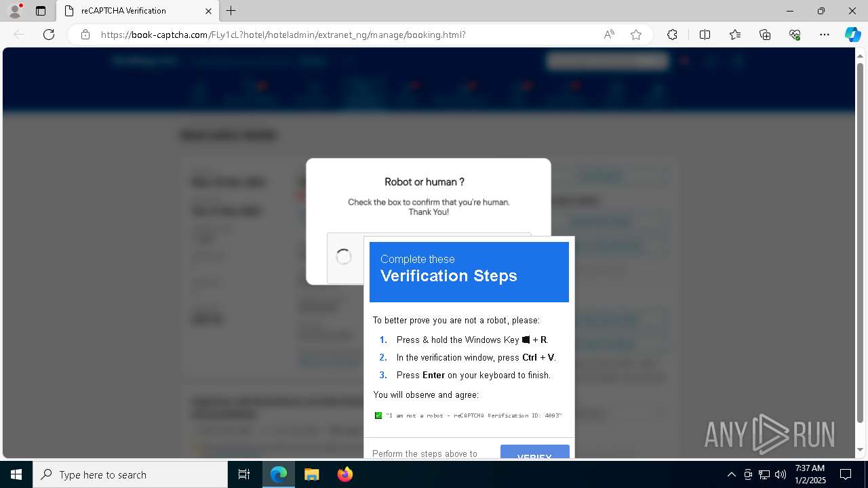Click the taskbar search box
Image resolution: width=868 pixels, height=488 pixels.
(130, 474)
